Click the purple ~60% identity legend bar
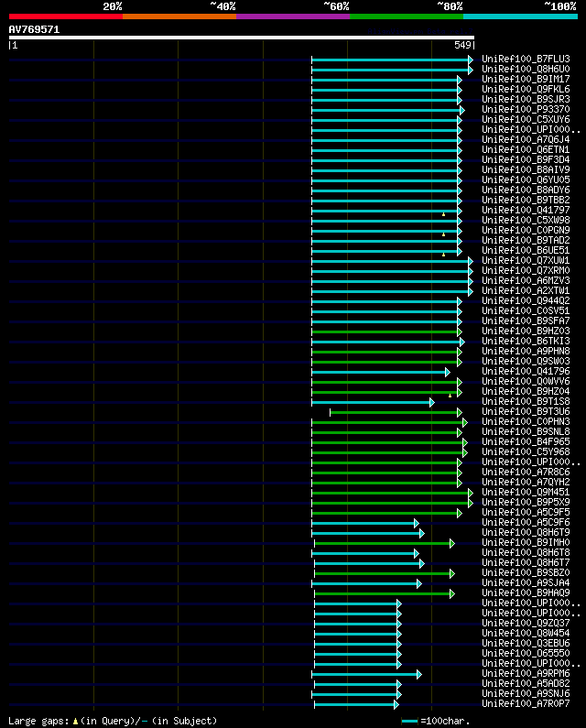 pyautogui.click(x=293, y=16)
